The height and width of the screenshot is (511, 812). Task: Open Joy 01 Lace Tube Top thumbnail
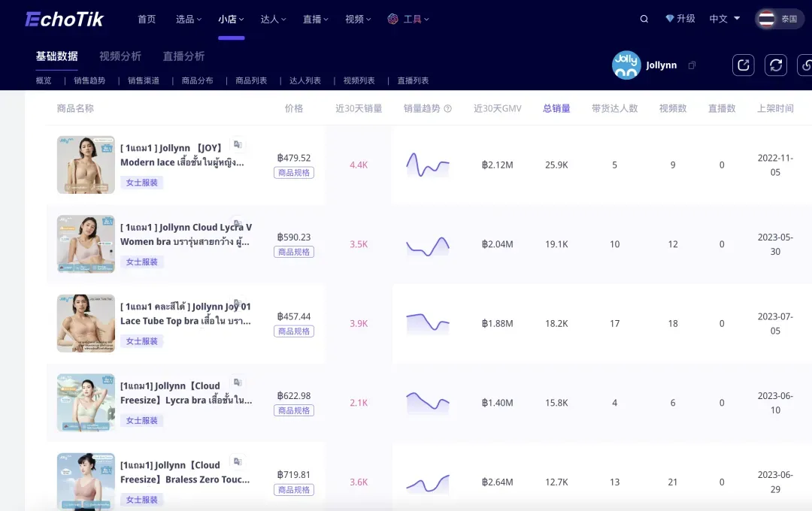point(86,323)
